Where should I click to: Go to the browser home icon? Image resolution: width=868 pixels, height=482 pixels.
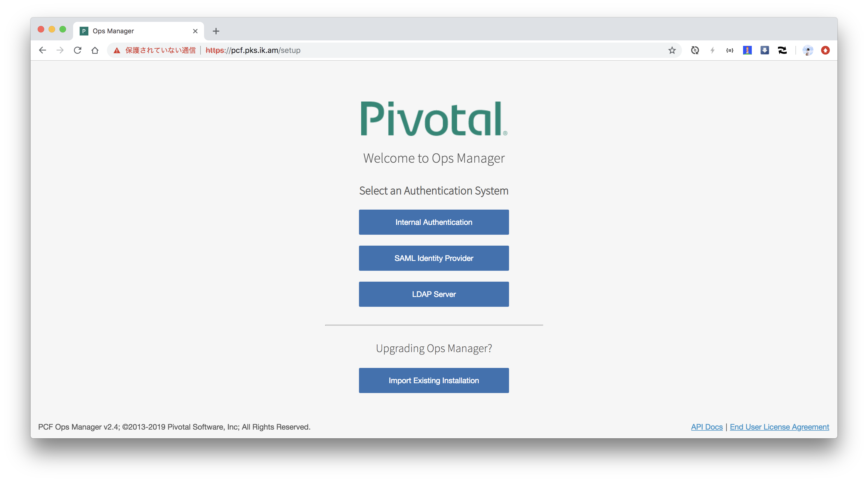[x=95, y=50]
